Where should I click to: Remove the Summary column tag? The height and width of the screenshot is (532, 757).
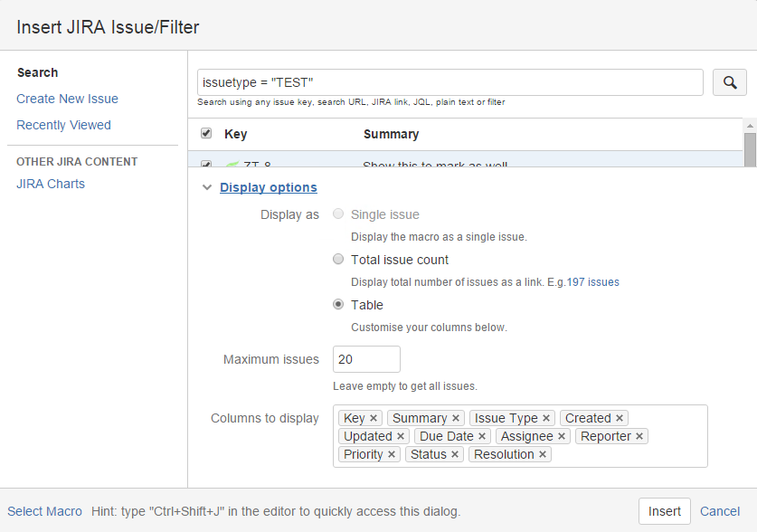click(455, 418)
